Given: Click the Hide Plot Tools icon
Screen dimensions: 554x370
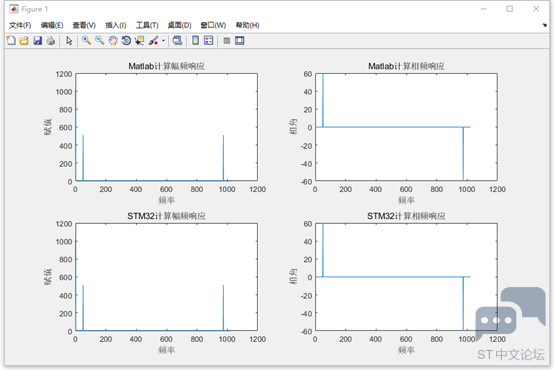Looking at the screenshot, I should (227, 41).
